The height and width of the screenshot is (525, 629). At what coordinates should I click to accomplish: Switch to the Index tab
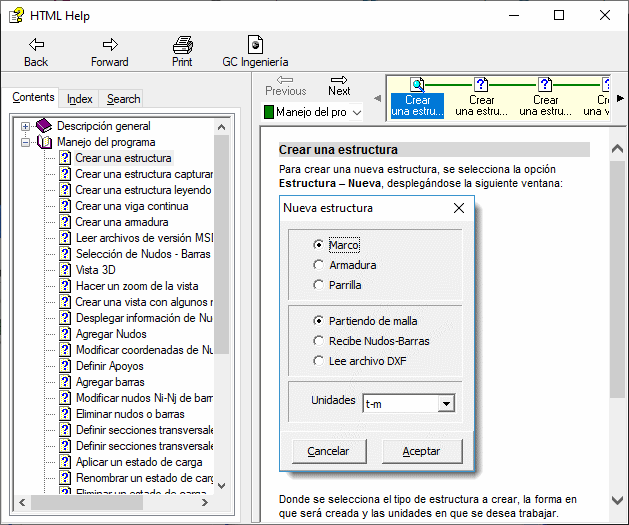[79, 99]
